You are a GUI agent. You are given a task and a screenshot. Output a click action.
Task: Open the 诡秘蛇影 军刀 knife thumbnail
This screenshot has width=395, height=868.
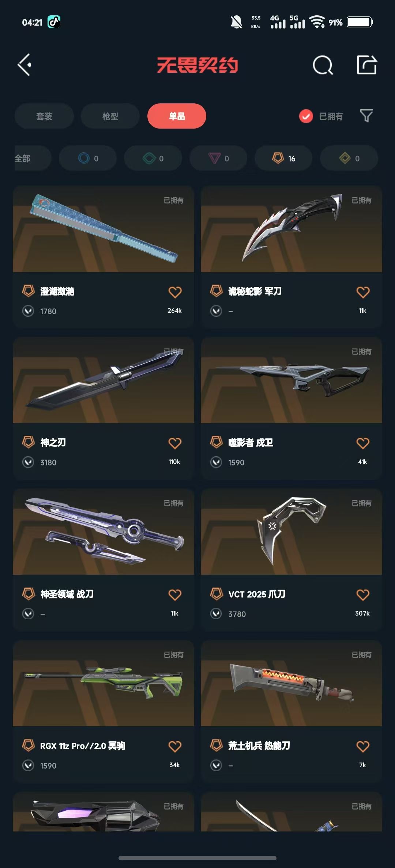(x=291, y=229)
